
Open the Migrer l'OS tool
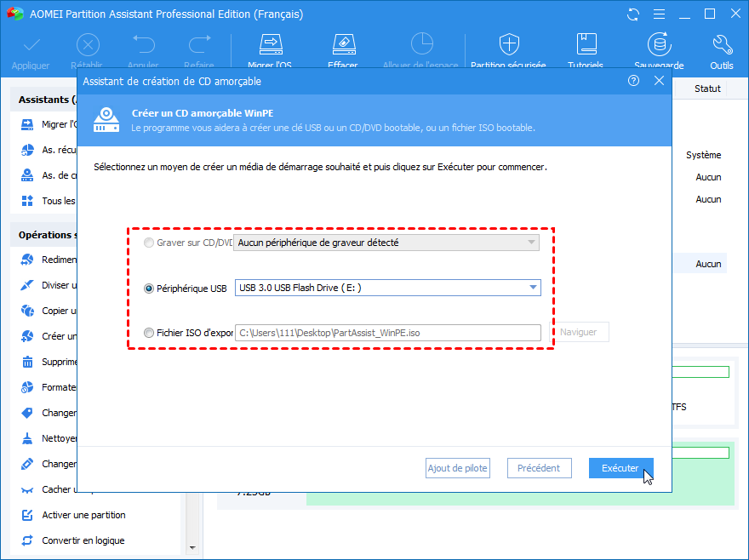pyautogui.click(x=271, y=44)
